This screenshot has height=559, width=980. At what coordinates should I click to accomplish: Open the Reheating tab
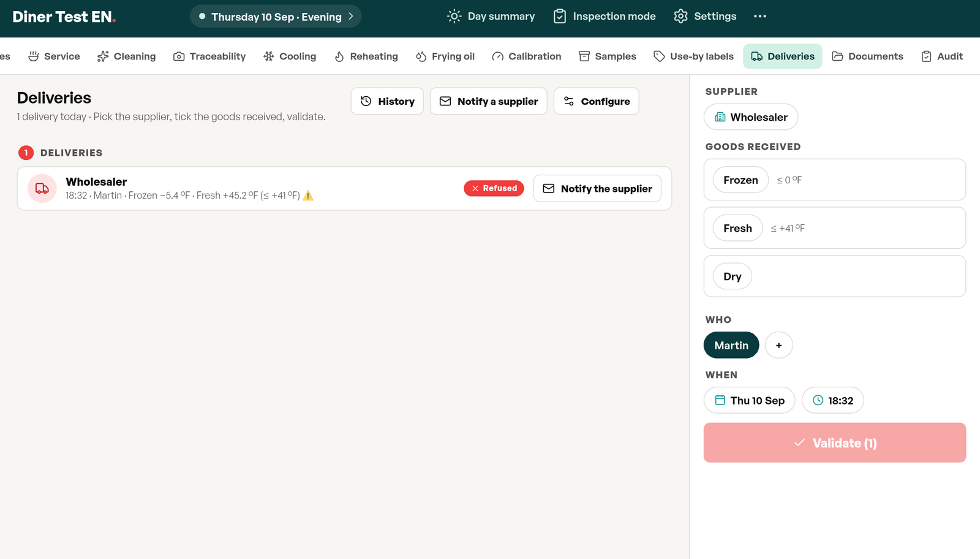click(x=366, y=56)
